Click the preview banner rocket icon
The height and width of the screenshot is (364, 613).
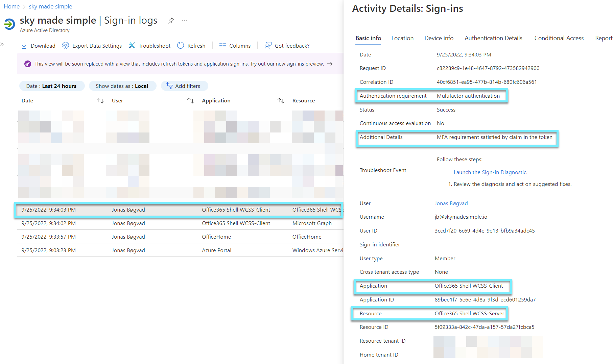coord(28,64)
